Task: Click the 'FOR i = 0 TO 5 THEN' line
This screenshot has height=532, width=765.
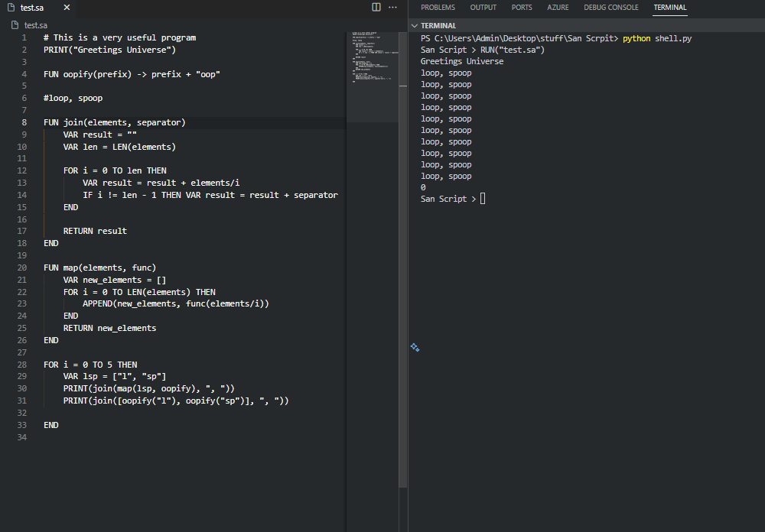Action: (90, 365)
